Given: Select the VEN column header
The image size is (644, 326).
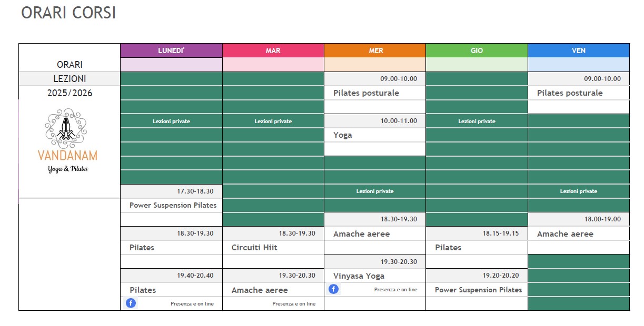Looking at the screenshot, I should click(578, 50).
